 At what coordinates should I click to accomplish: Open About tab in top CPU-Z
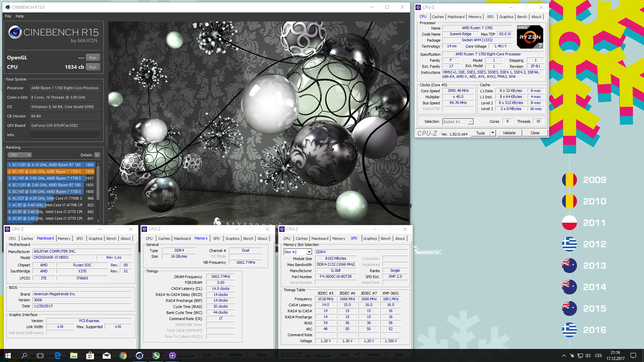(x=536, y=17)
